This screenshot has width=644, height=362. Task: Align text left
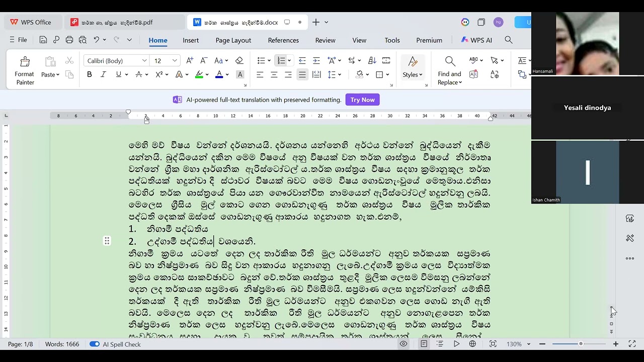(x=260, y=74)
